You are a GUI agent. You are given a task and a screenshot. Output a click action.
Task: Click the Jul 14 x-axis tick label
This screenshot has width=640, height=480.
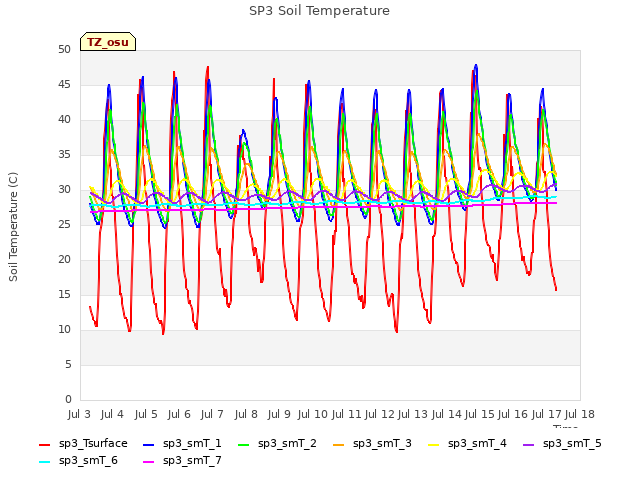point(446,414)
